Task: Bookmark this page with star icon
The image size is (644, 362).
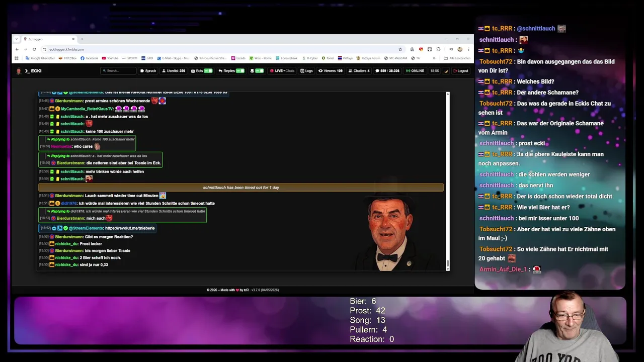Action: (x=400, y=49)
